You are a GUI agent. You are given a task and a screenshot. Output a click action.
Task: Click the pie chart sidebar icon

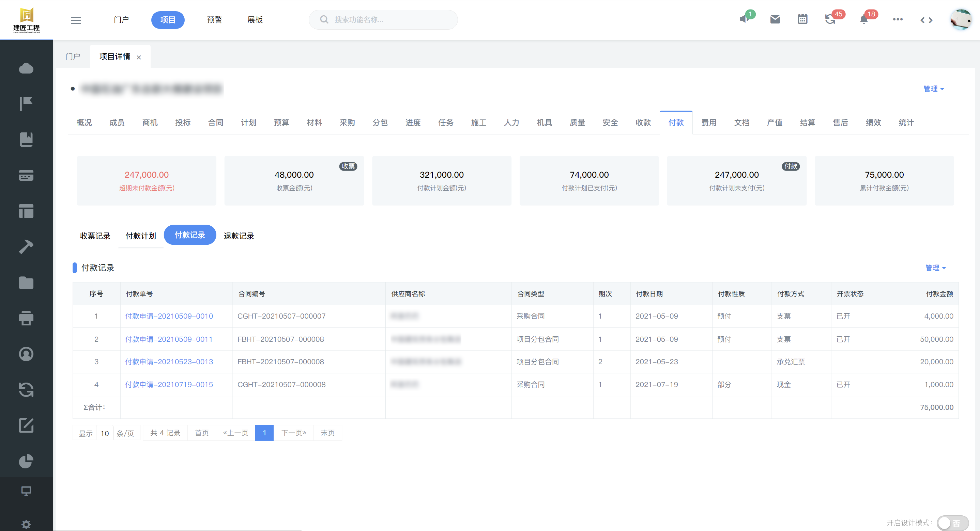click(x=26, y=461)
